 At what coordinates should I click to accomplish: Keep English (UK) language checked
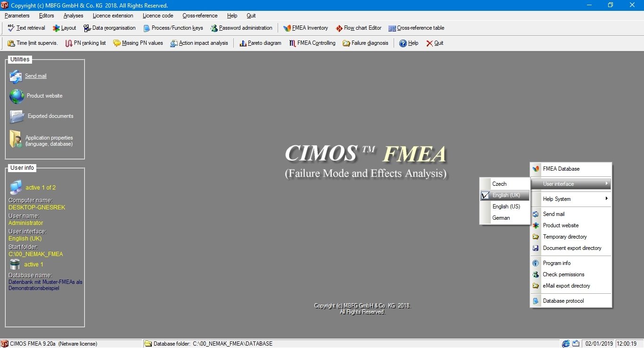pos(506,195)
